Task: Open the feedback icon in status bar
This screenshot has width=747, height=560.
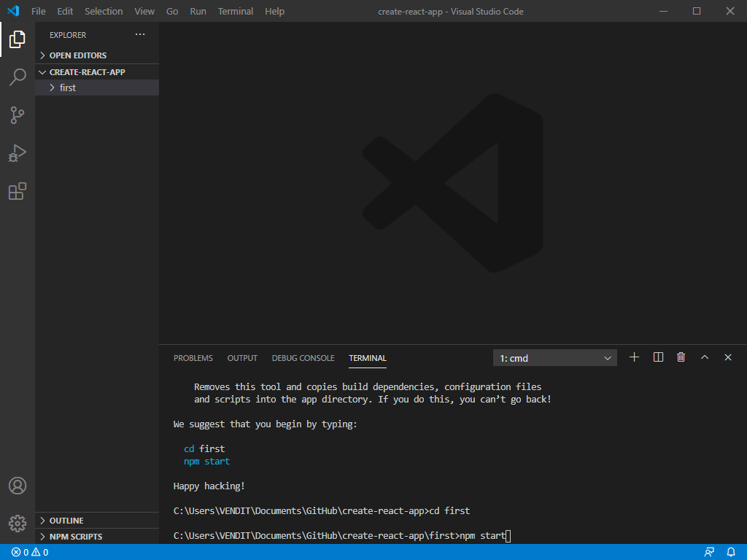Action: pos(709,552)
